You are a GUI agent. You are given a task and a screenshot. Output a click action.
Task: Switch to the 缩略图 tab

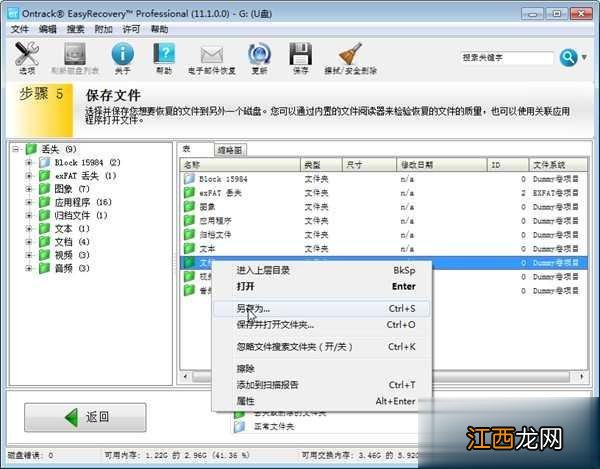230,150
